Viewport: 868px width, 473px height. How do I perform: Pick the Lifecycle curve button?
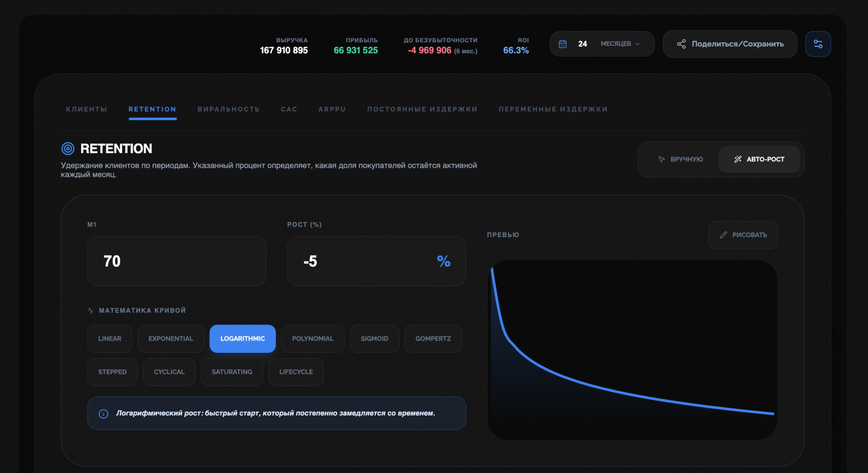296,372
